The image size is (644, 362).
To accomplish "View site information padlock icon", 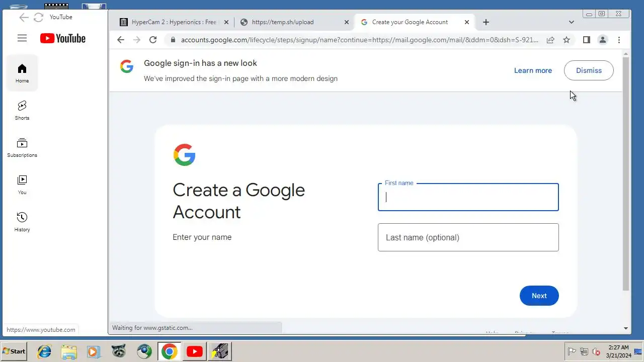I will [x=173, y=40].
